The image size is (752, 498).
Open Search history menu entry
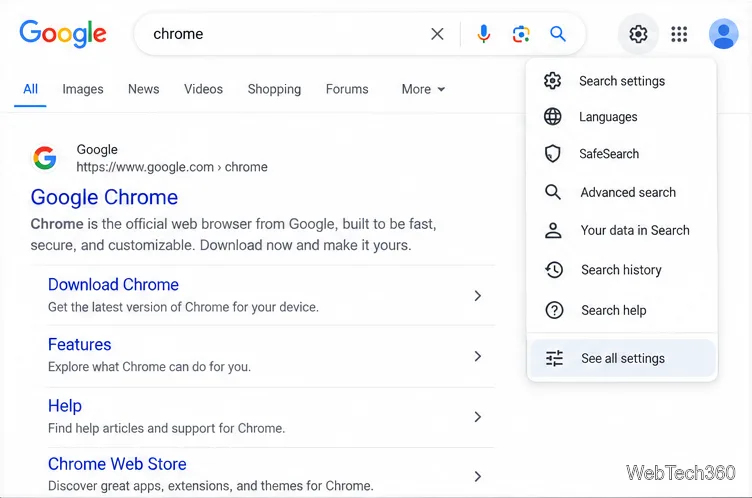click(622, 270)
